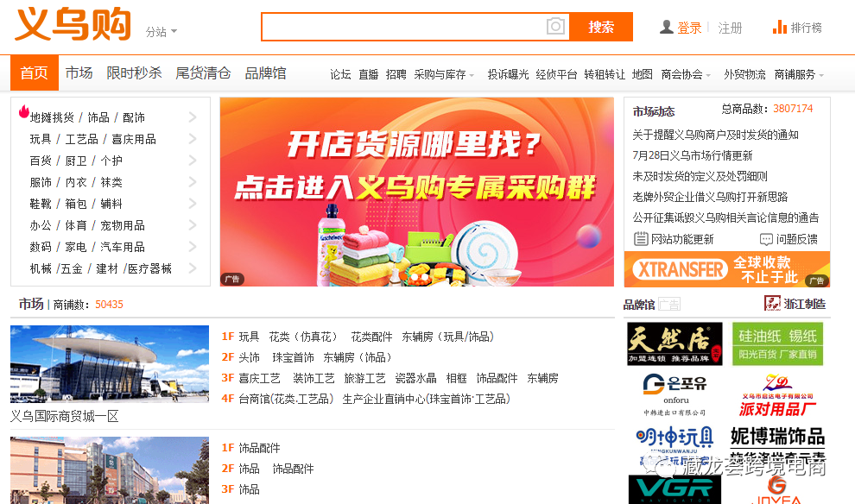Screen dimensions: 855x504
Task: Expand 办公 / 体育 / 宠物用品 category arrow
Action: tap(193, 224)
